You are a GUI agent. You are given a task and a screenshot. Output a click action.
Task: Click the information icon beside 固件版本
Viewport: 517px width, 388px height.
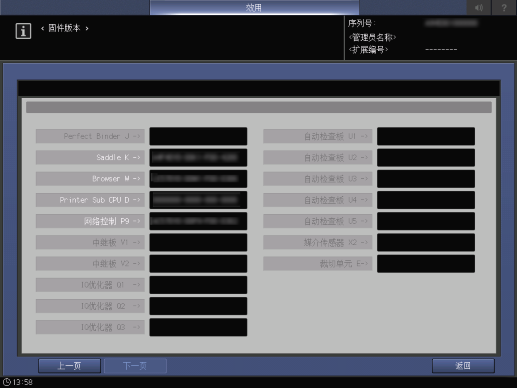(x=23, y=31)
